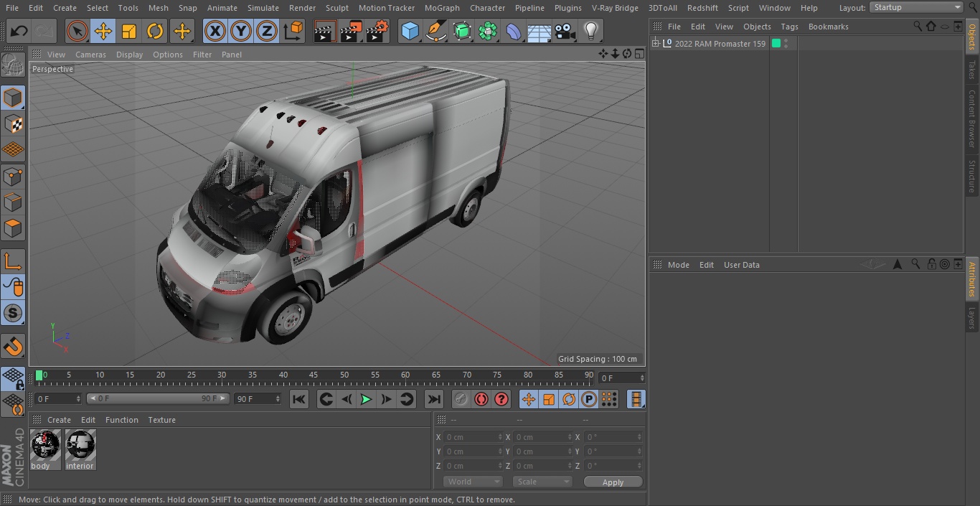Toggle Y axis lock
This screenshot has height=506, width=980.
click(x=241, y=32)
